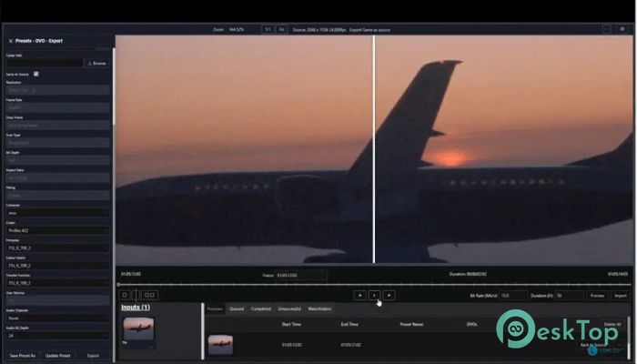Step to next frame with playback control

(389, 295)
